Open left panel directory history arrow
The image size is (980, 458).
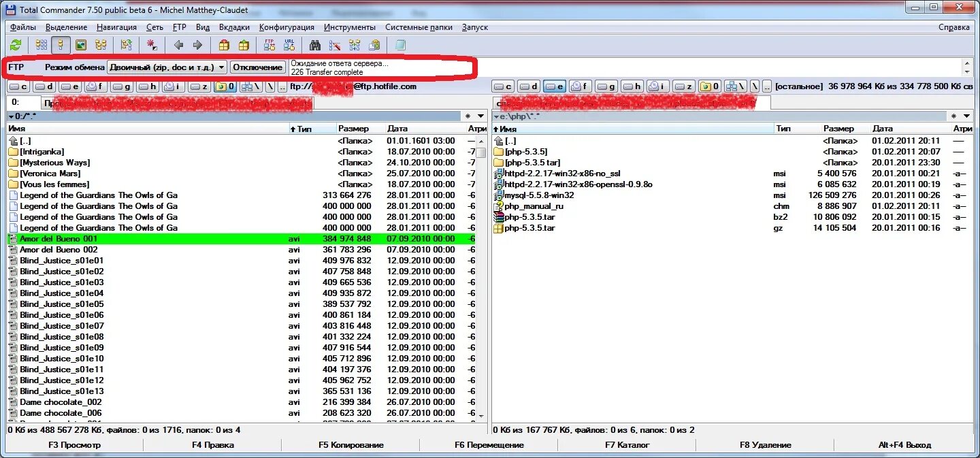[x=481, y=116]
